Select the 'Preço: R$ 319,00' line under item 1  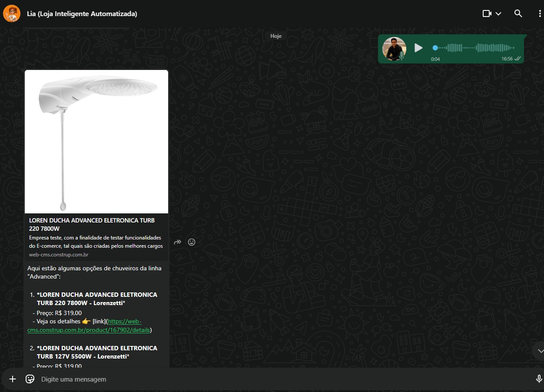(57, 313)
